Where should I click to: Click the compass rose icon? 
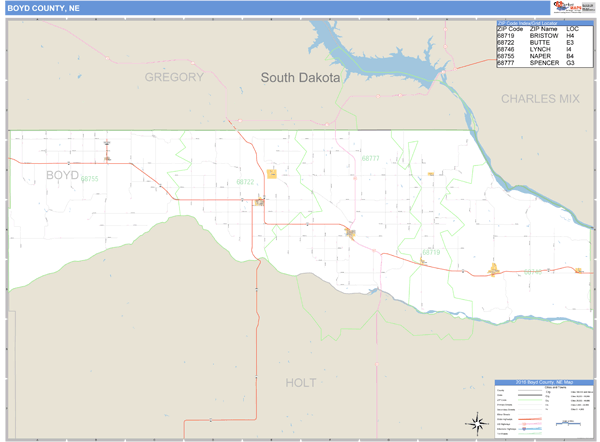click(473, 424)
